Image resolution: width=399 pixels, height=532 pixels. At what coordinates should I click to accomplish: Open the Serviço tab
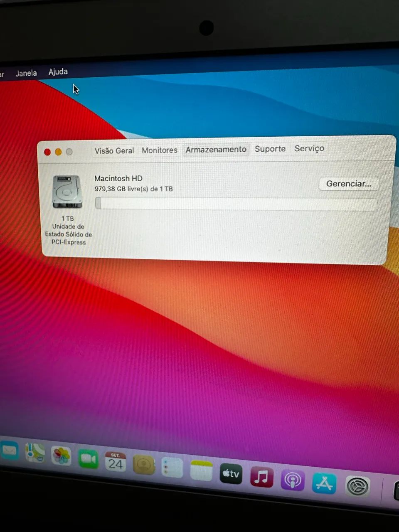[x=309, y=148]
